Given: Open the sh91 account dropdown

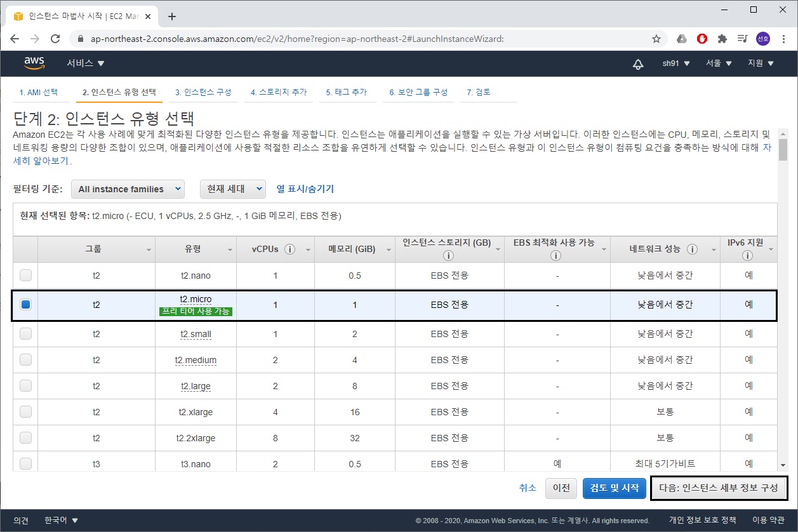Looking at the screenshot, I should click(x=676, y=63).
